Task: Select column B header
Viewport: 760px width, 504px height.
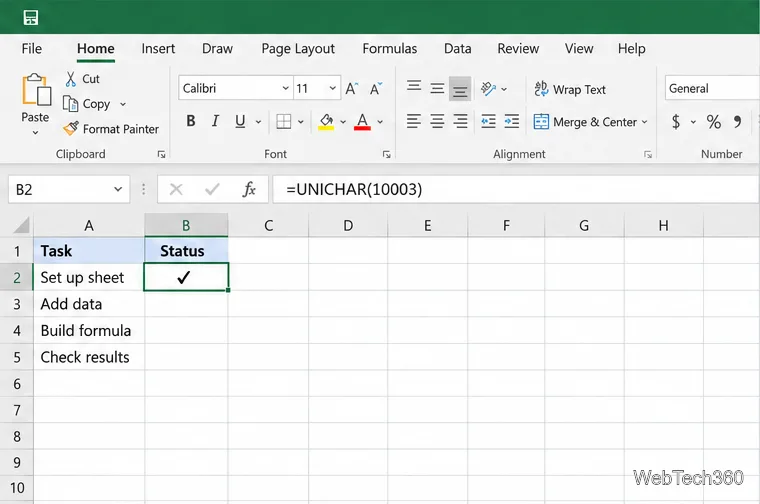Action: [186, 225]
